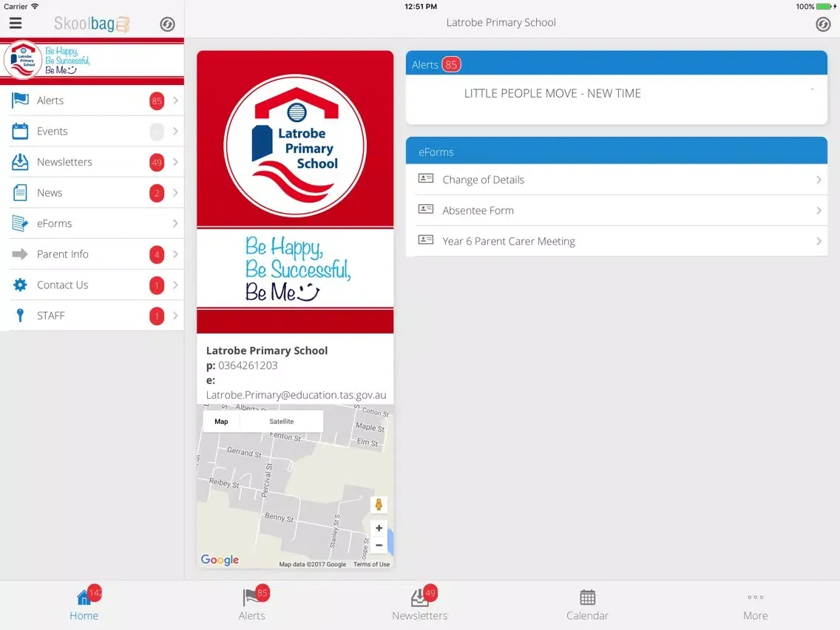The height and width of the screenshot is (630, 840).
Task: Click the eForms pencil icon in sidebar
Action: pyautogui.click(x=21, y=223)
